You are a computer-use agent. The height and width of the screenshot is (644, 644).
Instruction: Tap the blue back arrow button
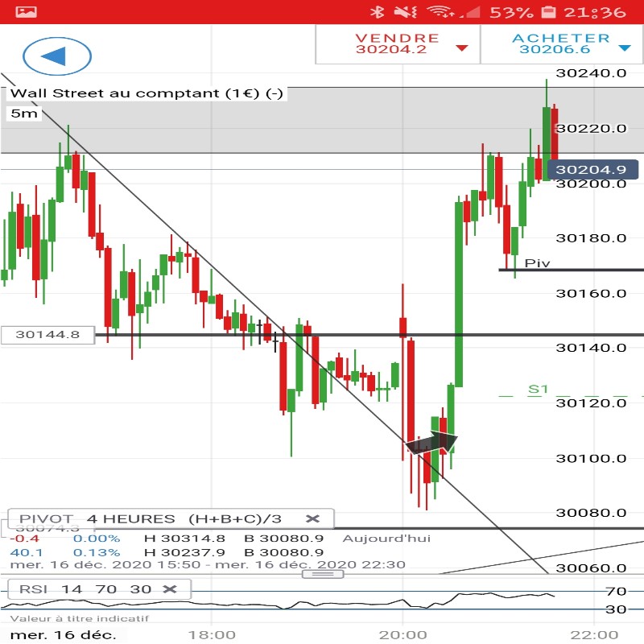[x=56, y=56]
